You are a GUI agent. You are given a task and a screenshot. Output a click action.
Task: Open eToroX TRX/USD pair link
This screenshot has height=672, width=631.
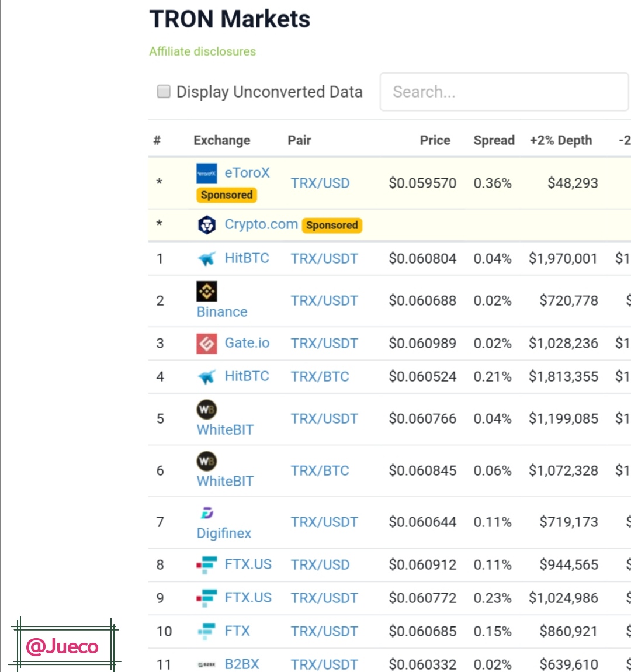(320, 183)
